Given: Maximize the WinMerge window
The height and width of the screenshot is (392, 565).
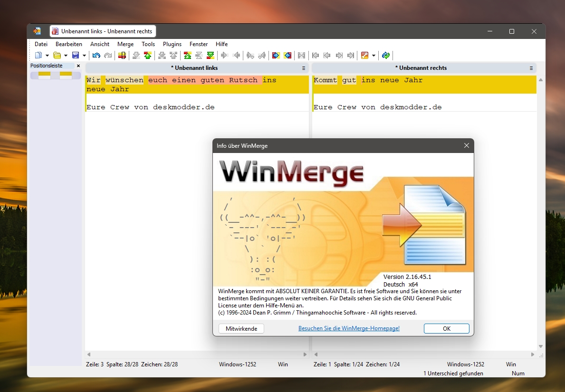Looking at the screenshot, I should coord(512,31).
